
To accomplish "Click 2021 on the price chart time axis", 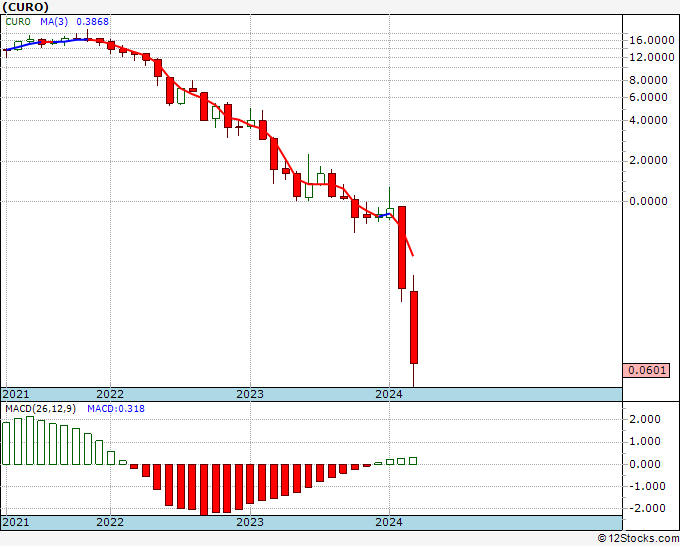I will point(16,394).
